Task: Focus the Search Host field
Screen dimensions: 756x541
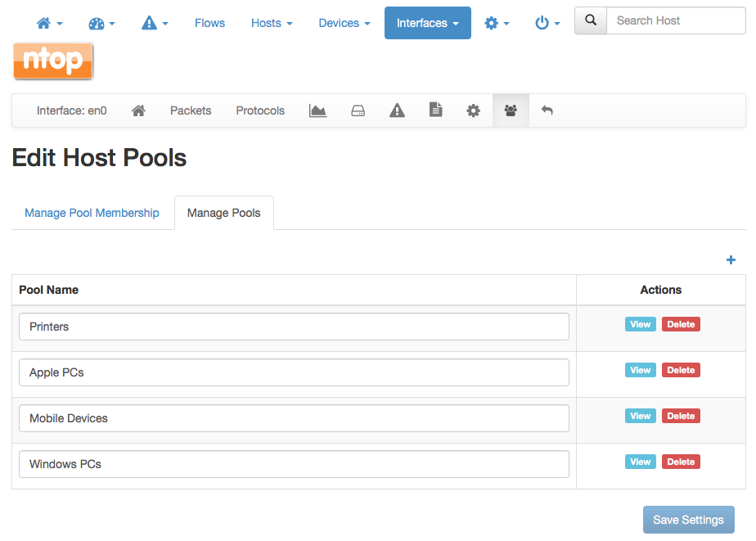Action: tap(676, 20)
